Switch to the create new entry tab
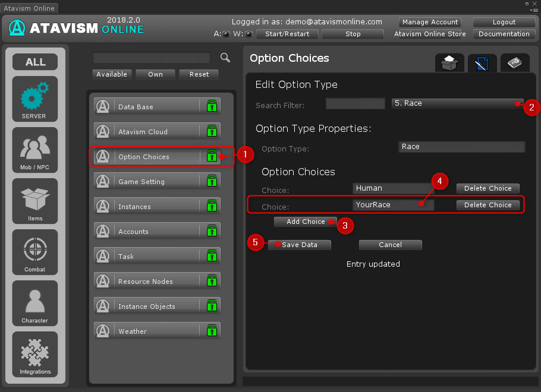The width and height of the screenshot is (541, 392). (x=449, y=63)
